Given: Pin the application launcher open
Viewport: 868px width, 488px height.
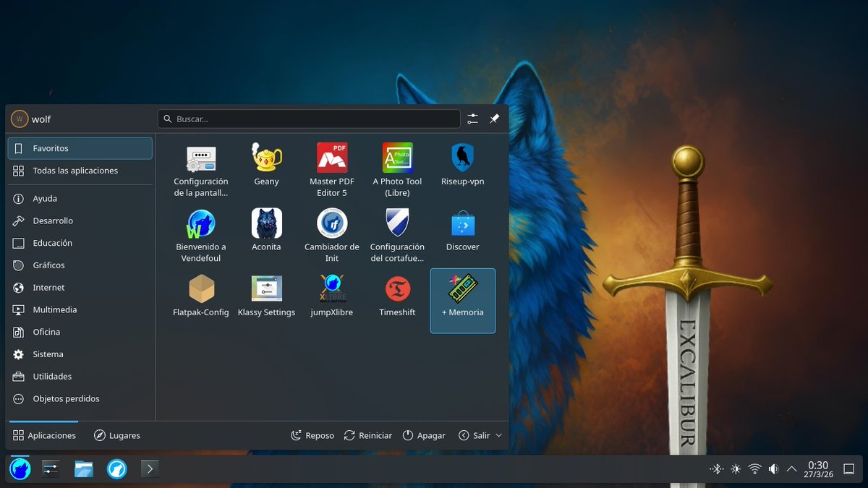Looking at the screenshot, I should pos(495,119).
